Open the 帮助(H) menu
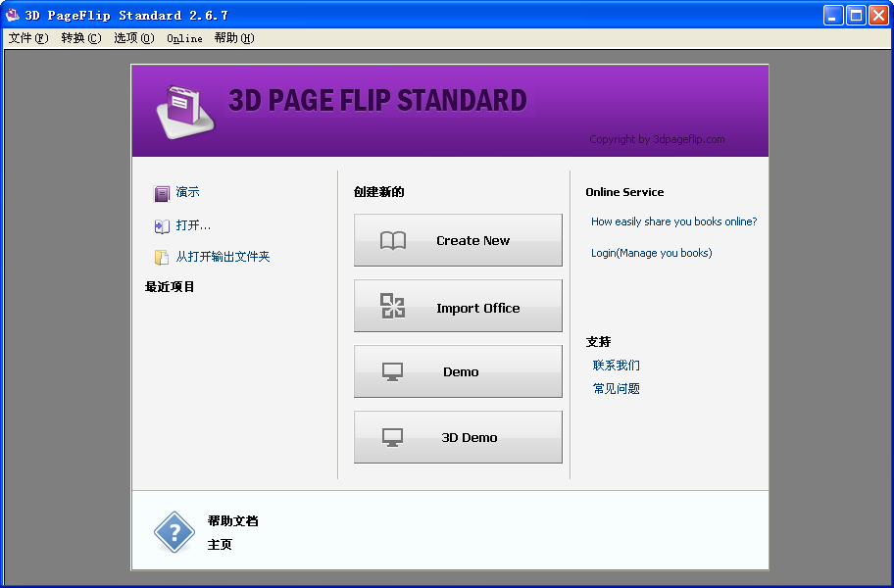The width and height of the screenshot is (894, 588). pyautogui.click(x=234, y=38)
